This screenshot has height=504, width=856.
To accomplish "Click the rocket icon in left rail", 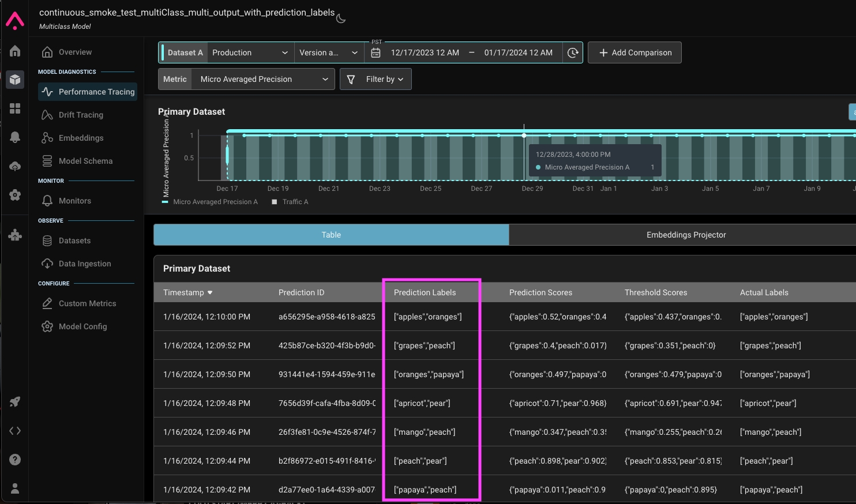I will tap(15, 402).
